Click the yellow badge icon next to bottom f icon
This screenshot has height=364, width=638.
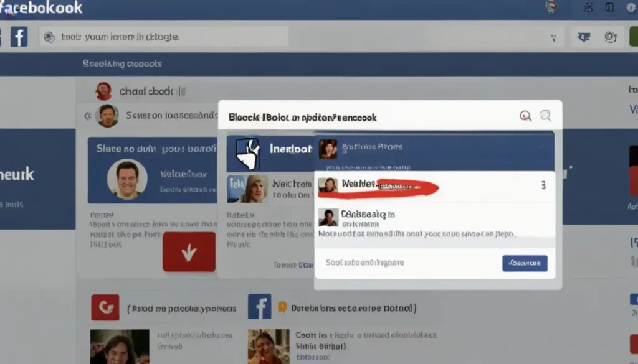tap(282, 307)
